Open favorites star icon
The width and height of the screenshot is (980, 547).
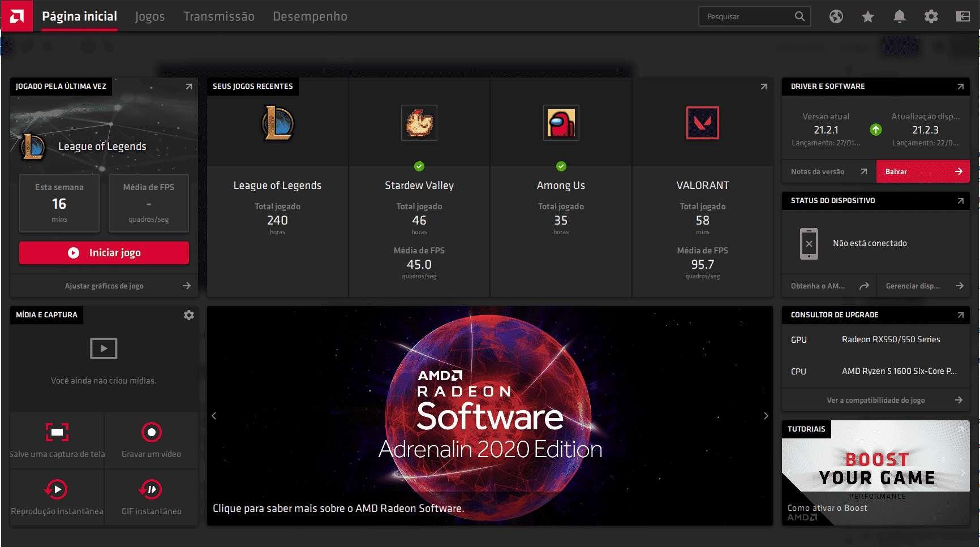(868, 16)
